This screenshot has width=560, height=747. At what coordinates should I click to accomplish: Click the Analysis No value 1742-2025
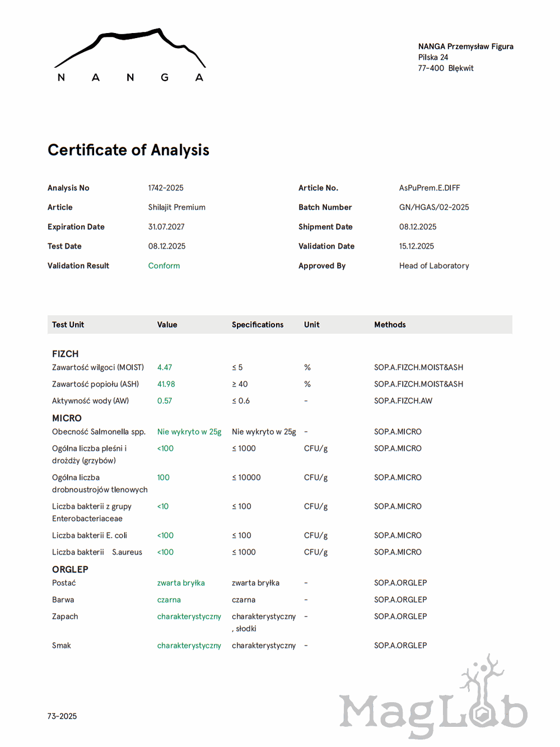(x=166, y=188)
